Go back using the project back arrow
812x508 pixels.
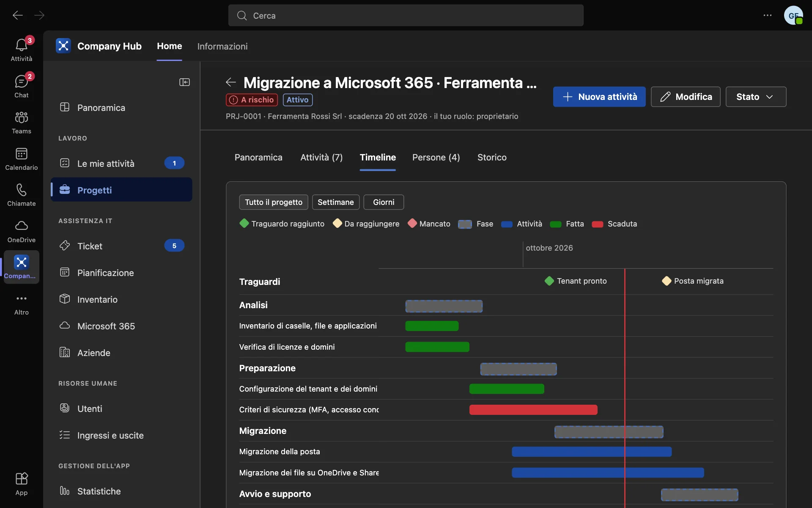pyautogui.click(x=231, y=82)
